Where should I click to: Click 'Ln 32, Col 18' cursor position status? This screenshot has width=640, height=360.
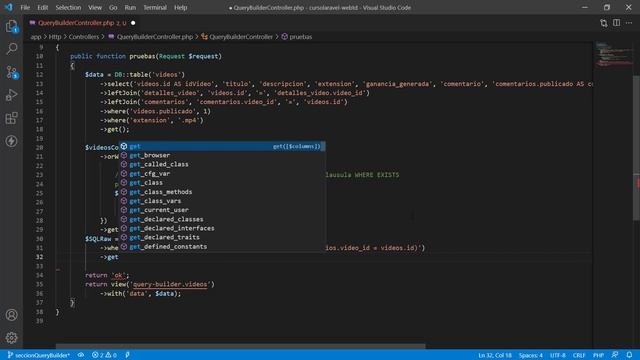495,355
